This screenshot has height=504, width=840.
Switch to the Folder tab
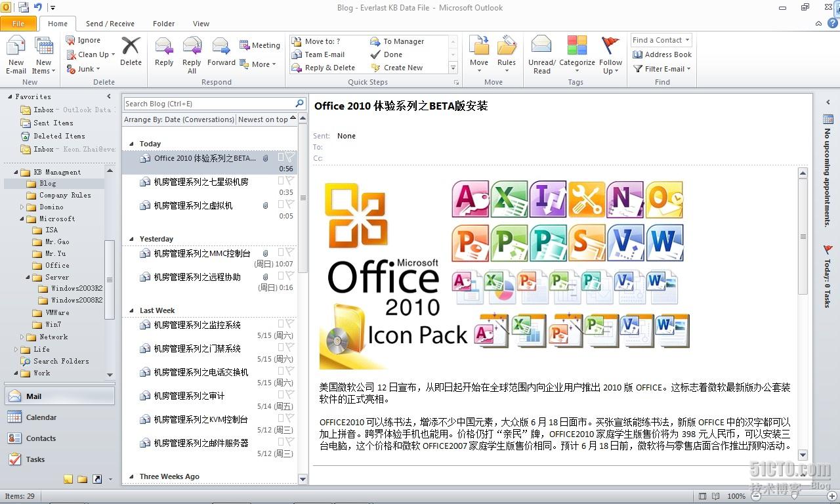[x=164, y=24]
